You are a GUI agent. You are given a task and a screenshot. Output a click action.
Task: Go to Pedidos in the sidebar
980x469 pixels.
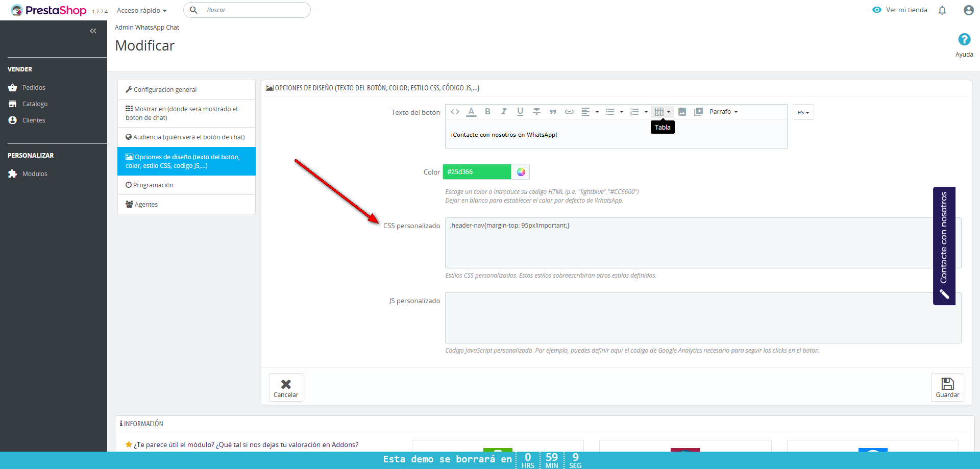34,88
